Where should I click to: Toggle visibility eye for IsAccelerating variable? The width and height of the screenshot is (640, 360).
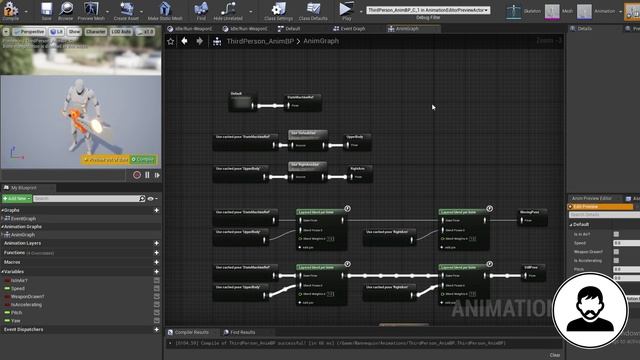click(x=157, y=304)
